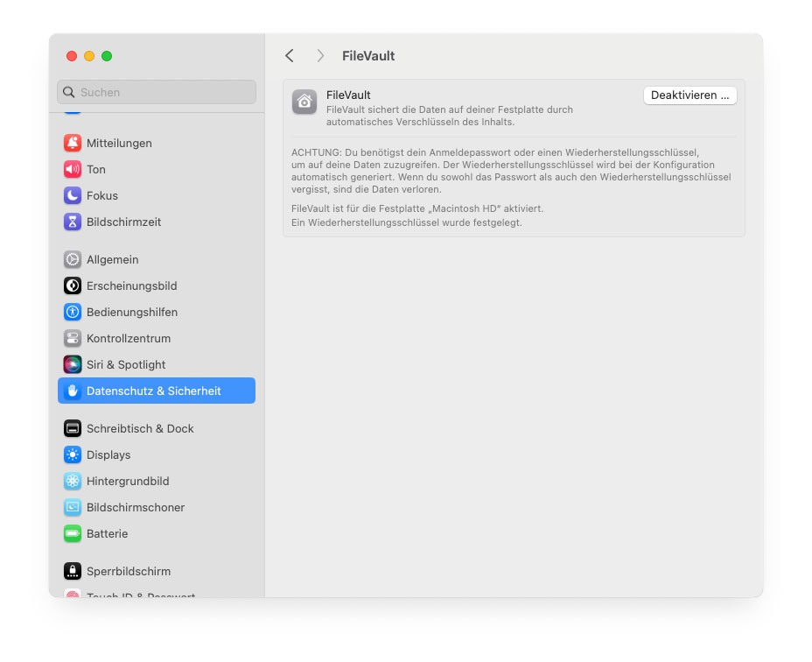The image size is (812, 662).
Task: Go forward with the right chevron
Action: [320, 55]
